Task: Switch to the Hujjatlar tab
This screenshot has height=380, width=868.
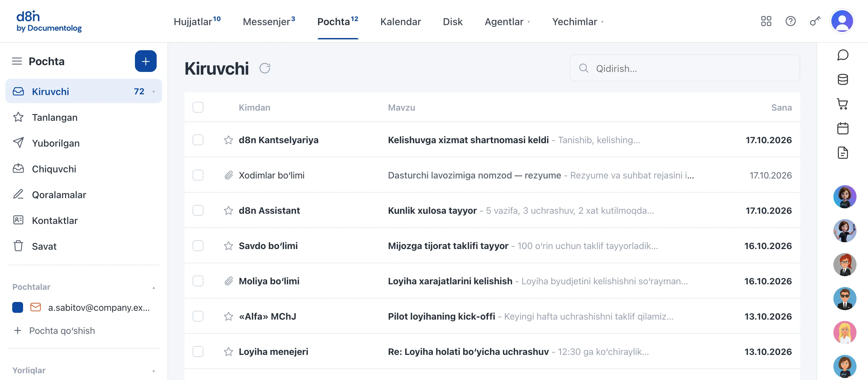Action: point(197,22)
